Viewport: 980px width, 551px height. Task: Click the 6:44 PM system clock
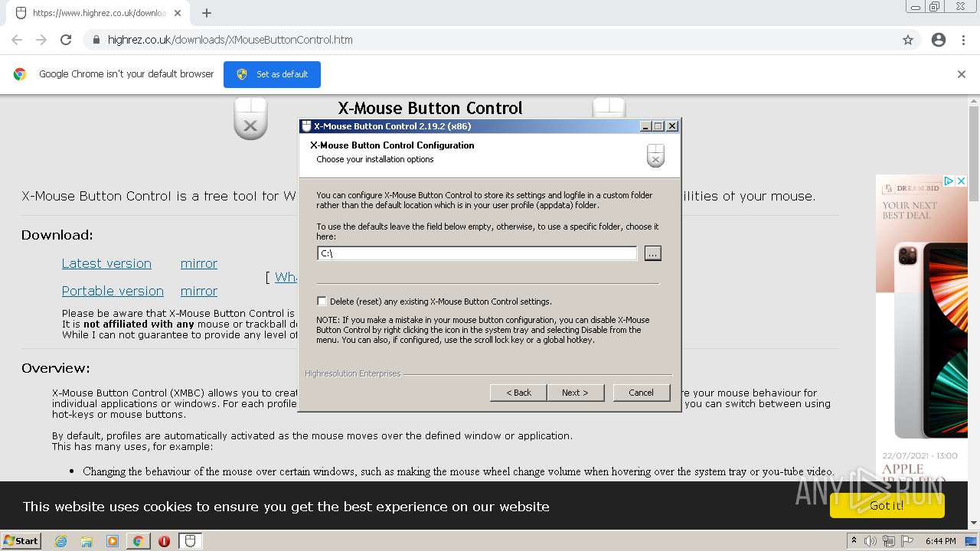(x=940, y=541)
